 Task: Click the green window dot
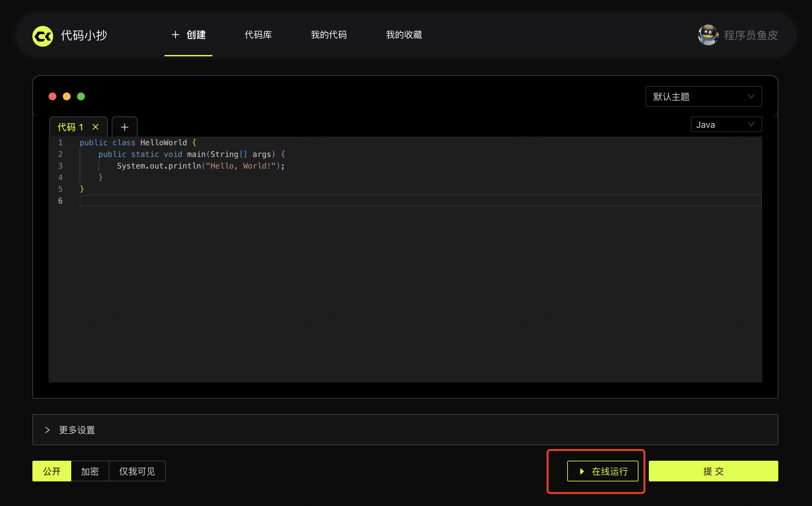pyautogui.click(x=81, y=97)
